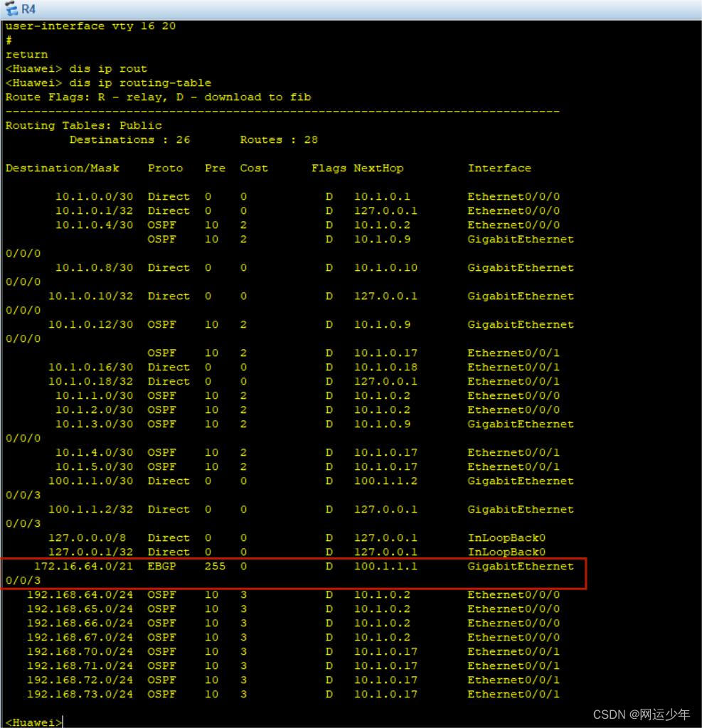The width and height of the screenshot is (702, 728).
Task: Select destination 127.0.0.1/32
Action: click(x=90, y=552)
